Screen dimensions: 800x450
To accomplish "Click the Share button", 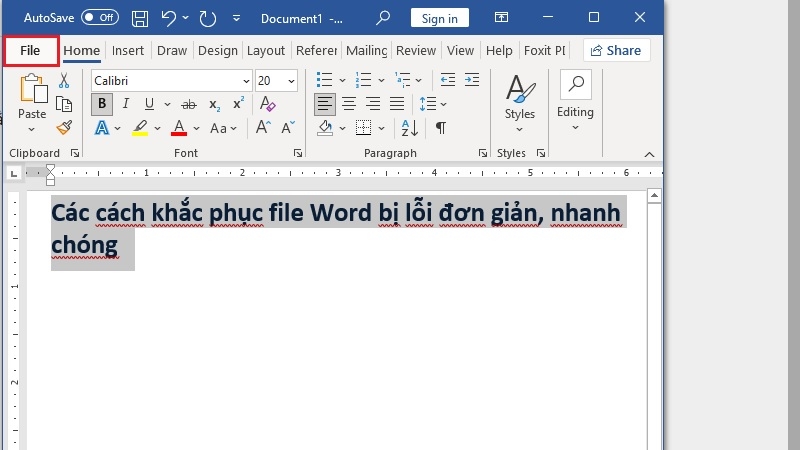I will pos(616,51).
